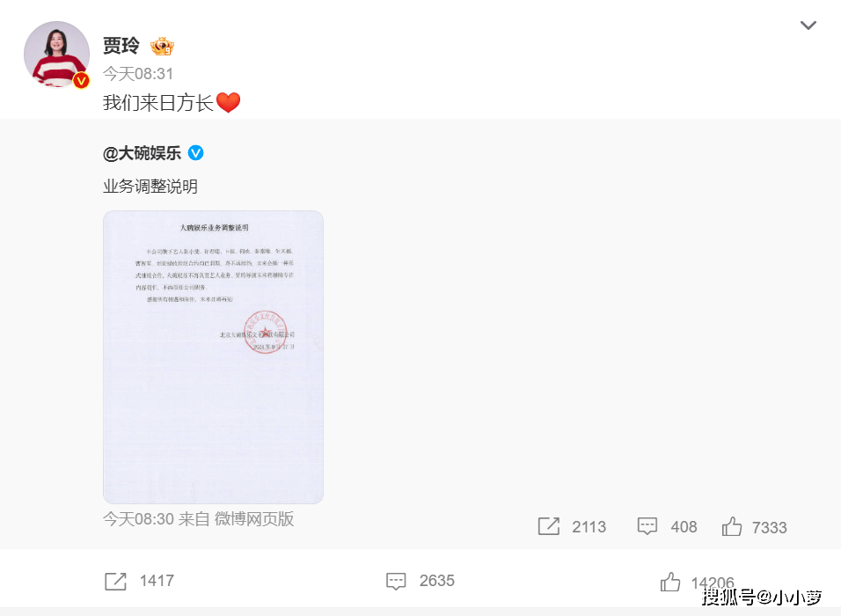The image size is (841, 616).
Task: Open the @大碗娱乐 account link
Action: [x=142, y=153]
